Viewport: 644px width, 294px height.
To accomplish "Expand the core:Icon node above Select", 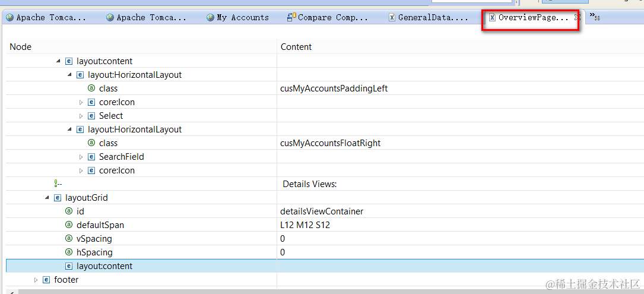I will click(81, 102).
